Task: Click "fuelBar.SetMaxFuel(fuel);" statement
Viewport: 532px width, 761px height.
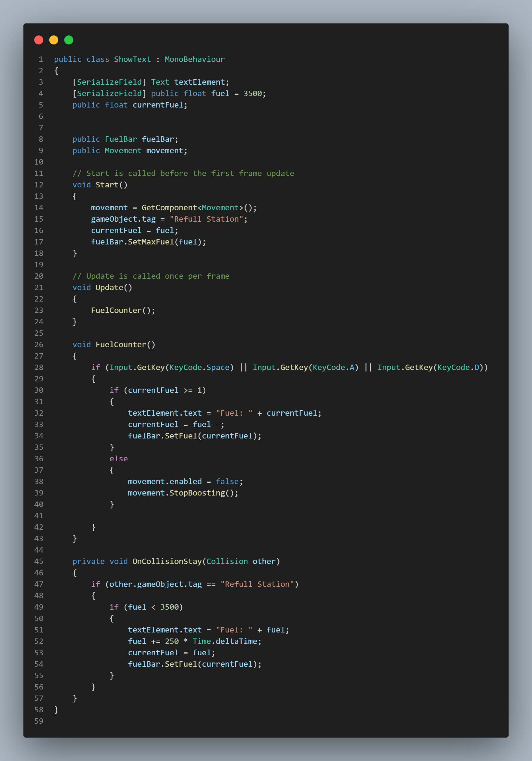Action: click(x=148, y=242)
